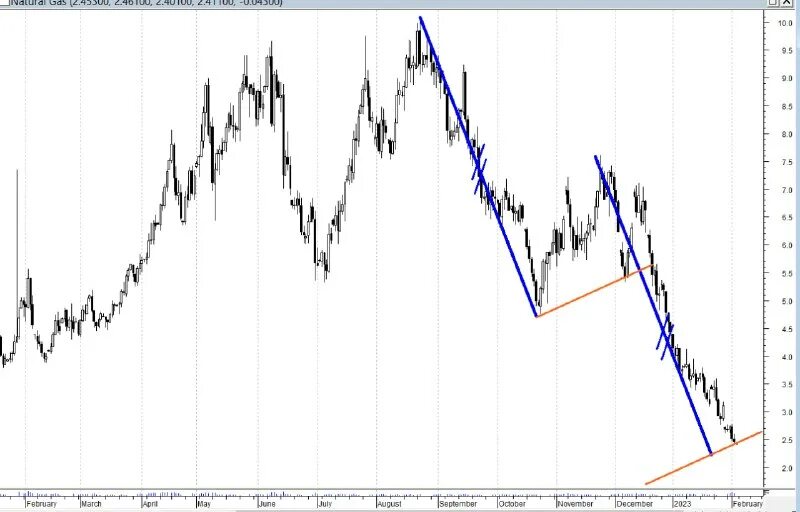Click the 9.5 price axis label
The width and height of the screenshot is (800, 512).
click(x=786, y=50)
